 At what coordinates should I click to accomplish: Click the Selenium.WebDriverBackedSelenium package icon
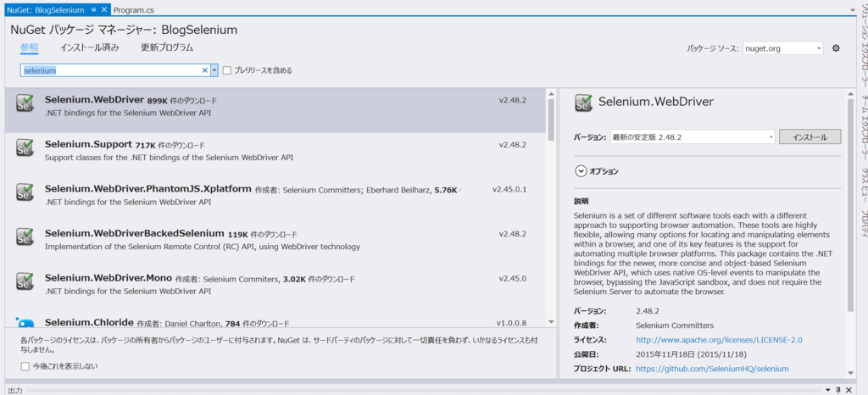(25, 236)
